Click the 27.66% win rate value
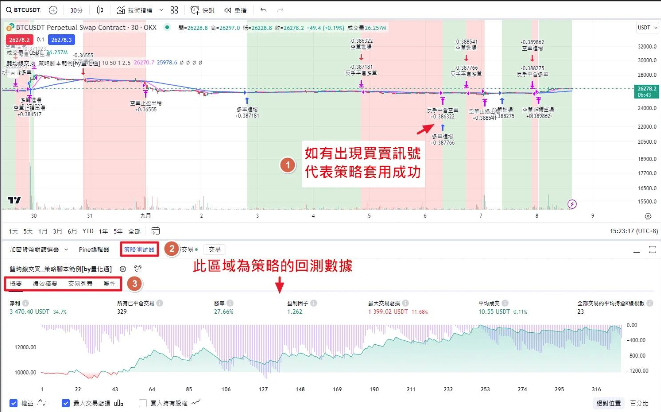The image size is (661, 412). click(x=223, y=312)
